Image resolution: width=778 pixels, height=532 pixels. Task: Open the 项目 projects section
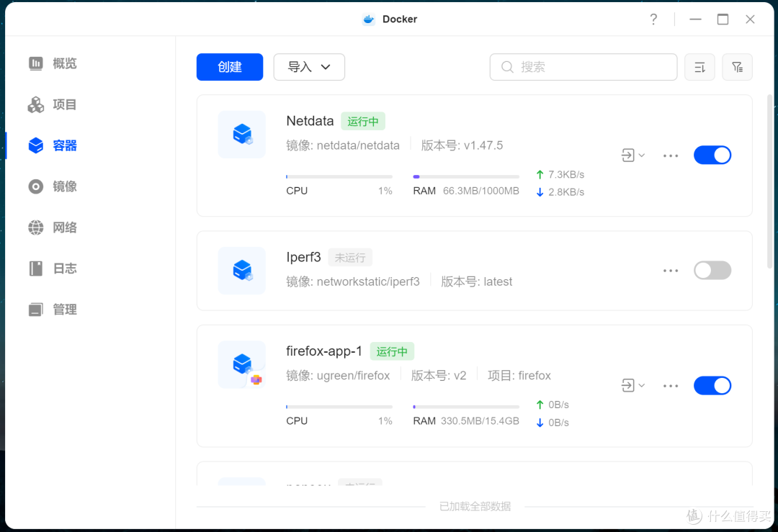click(52, 104)
